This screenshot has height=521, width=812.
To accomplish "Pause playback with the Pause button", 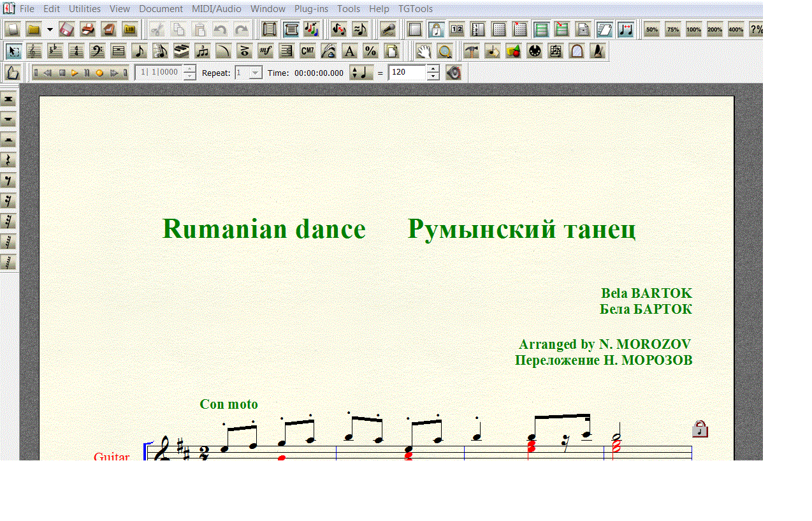I will click(x=87, y=73).
